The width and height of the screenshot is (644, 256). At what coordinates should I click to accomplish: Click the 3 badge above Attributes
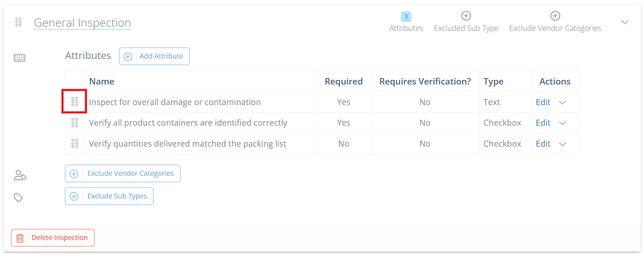(x=406, y=16)
